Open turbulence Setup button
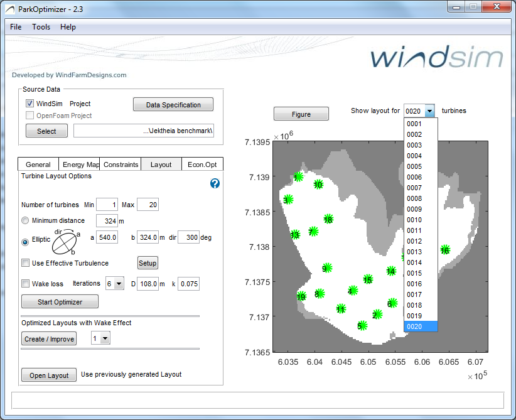The width and height of the screenshot is (516, 420). (148, 263)
